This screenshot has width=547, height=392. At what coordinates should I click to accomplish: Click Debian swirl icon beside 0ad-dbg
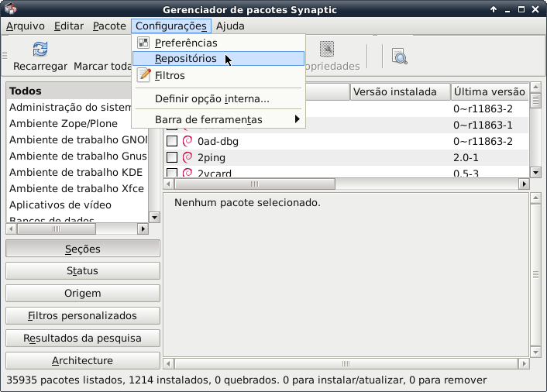tap(187, 141)
